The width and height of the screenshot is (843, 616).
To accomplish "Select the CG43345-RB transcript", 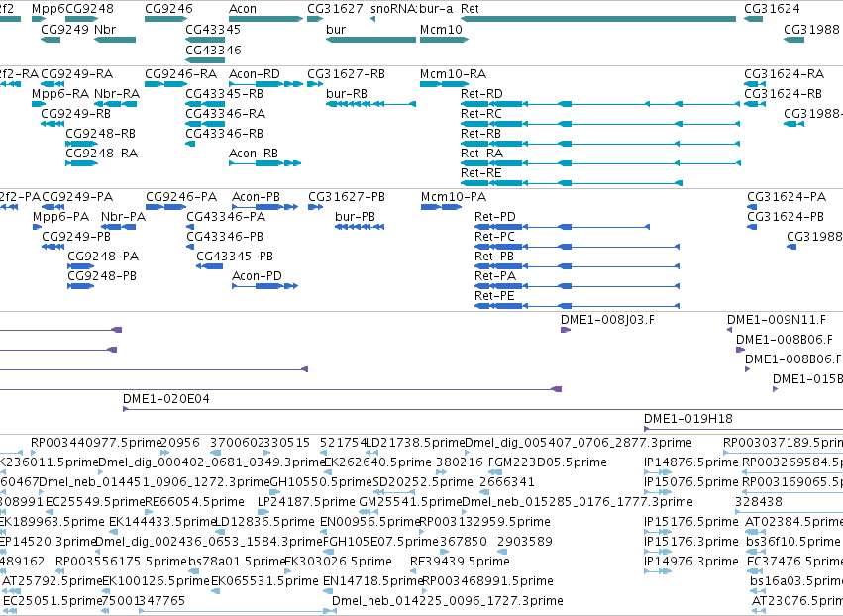I will tap(205, 104).
